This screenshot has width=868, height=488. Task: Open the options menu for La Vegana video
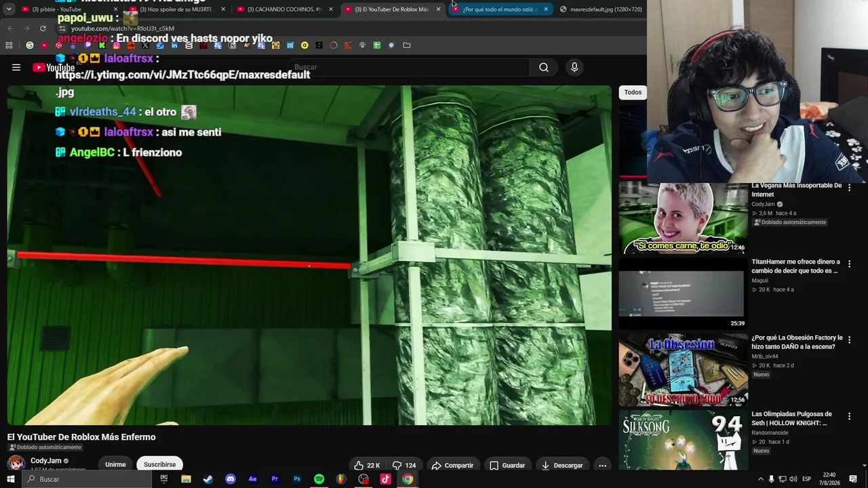[849, 188]
